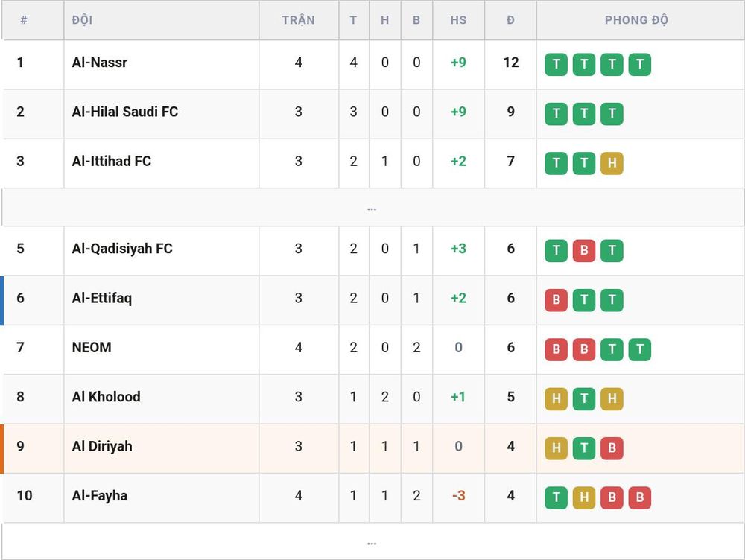The height and width of the screenshot is (560, 745).
Task: Click Al Diriyah's red B form badge
Action: (612, 448)
